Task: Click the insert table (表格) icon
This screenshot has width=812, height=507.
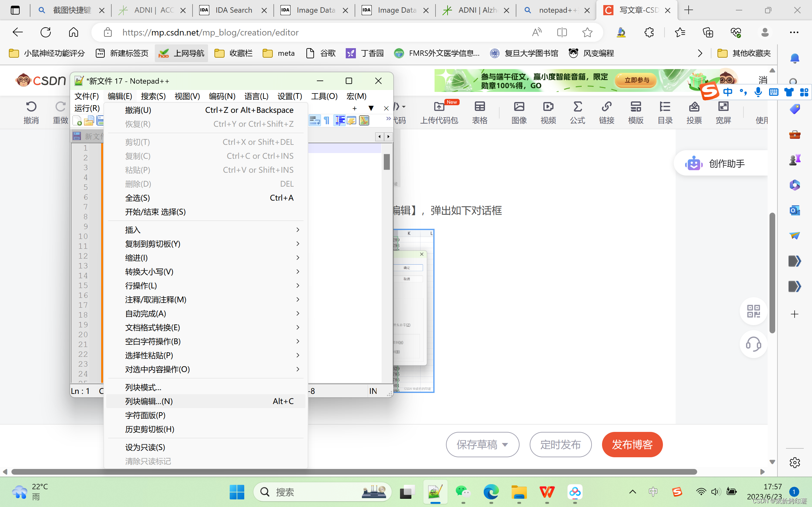Action: 480,107
